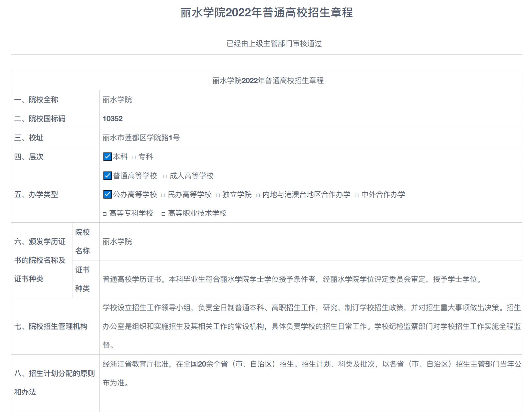This screenshot has height=412, width=532.
Task: Check the 内地与港澳台地区合作办学 box
Action: (x=258, y=195)
